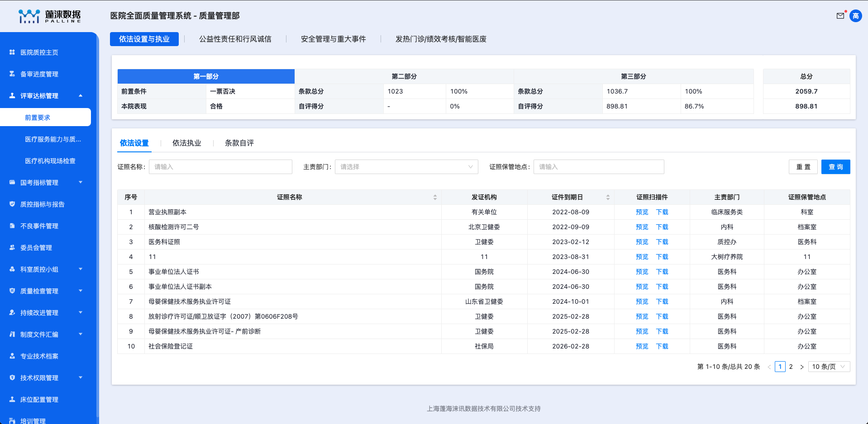The image size is (868, 424).
Task: Click the 专业技术档案 sidebar icon
Action: (12, 356)
